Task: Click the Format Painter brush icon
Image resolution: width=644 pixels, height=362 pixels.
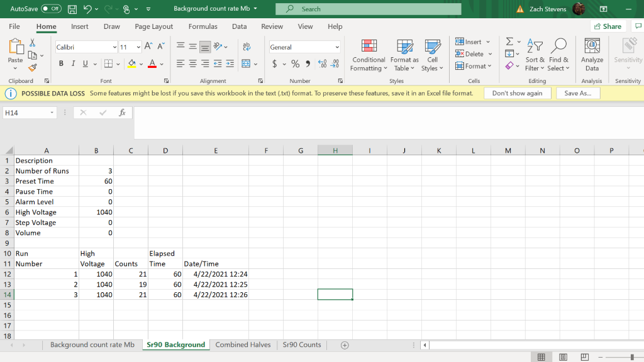Action: [33, 67]
